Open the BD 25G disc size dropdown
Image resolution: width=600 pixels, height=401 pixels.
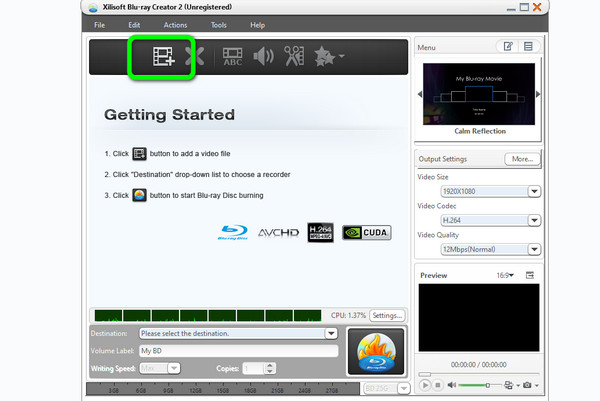point(403,389)
